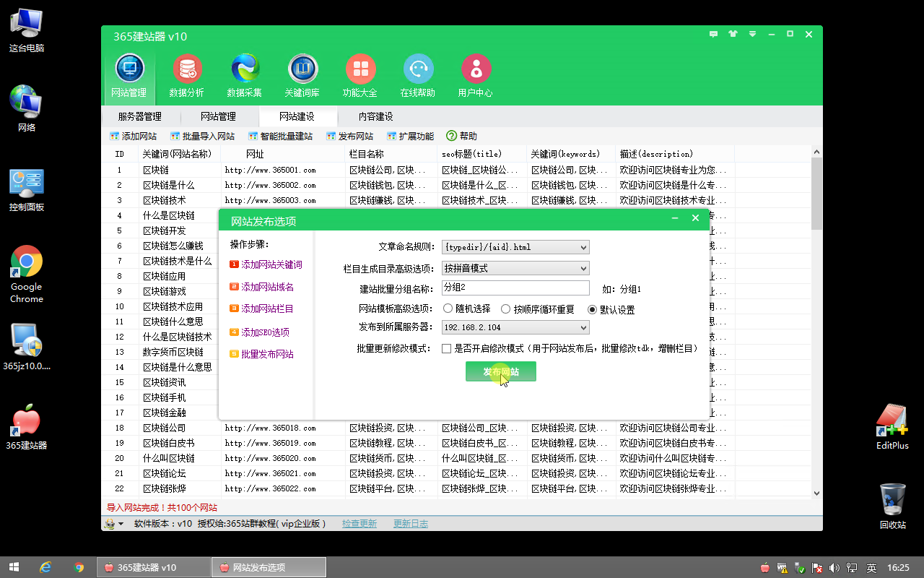This screenshot has height=578, width=924.
Task: Open 栏目生成目录高级选项 dropdown
Action: (x=515, y=268)
